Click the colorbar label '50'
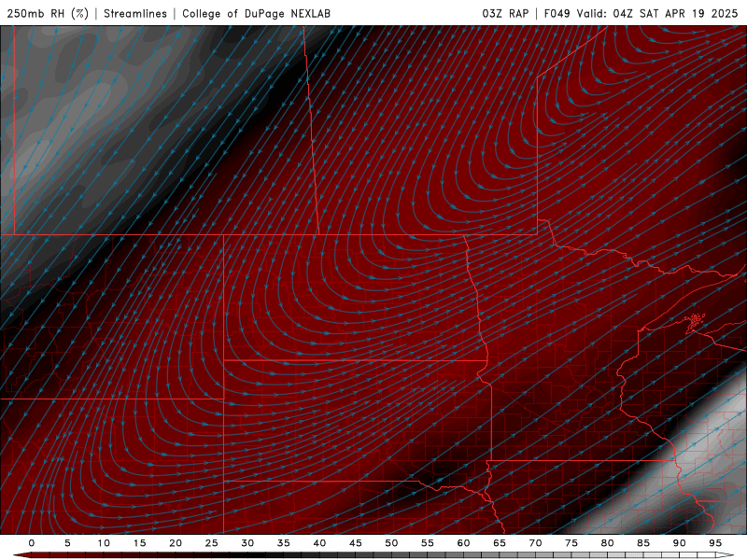This screenshot has width=747, height=560. point(391,543)
